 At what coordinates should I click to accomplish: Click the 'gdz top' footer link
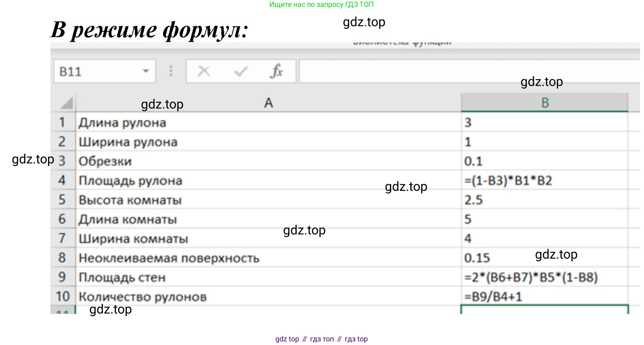click(x=287, y=339)
